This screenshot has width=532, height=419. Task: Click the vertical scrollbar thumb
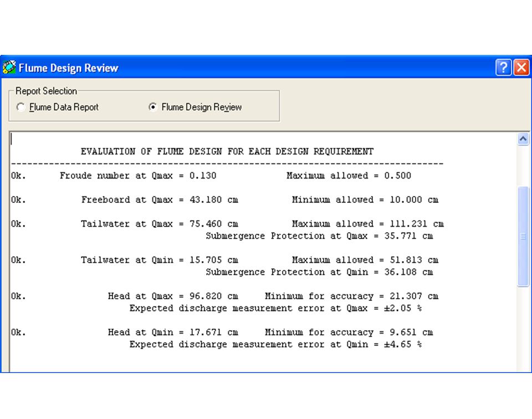(523, 237)
